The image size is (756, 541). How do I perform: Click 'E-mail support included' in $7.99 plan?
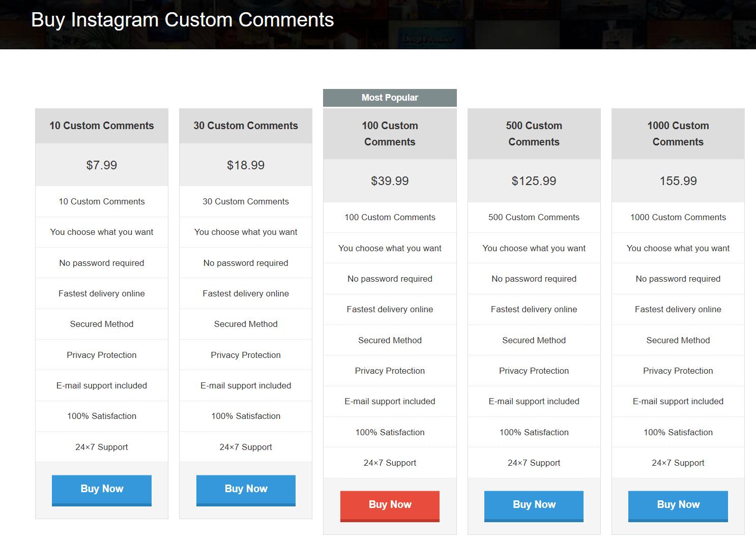[102, 385]
